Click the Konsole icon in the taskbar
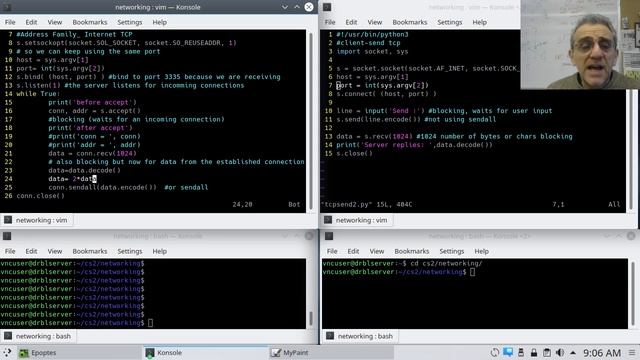The image size is (640, 360). (x=150, y=353)
